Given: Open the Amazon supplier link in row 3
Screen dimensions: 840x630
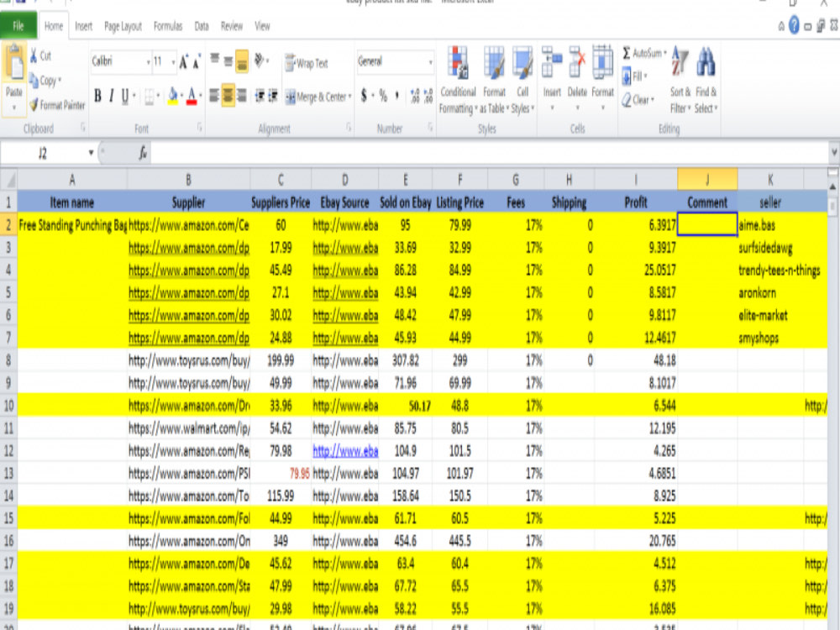Looking at the screenshot, I should pyautogui.click(x=188, y=248).
